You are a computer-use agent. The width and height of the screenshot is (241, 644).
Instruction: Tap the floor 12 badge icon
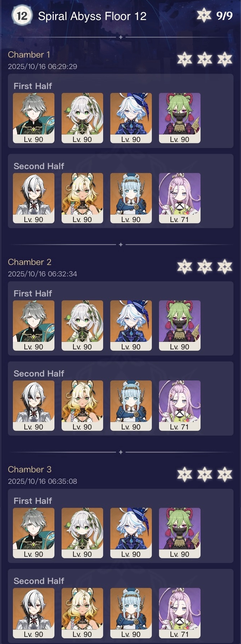pyautogui.click(x=22, y=16)
